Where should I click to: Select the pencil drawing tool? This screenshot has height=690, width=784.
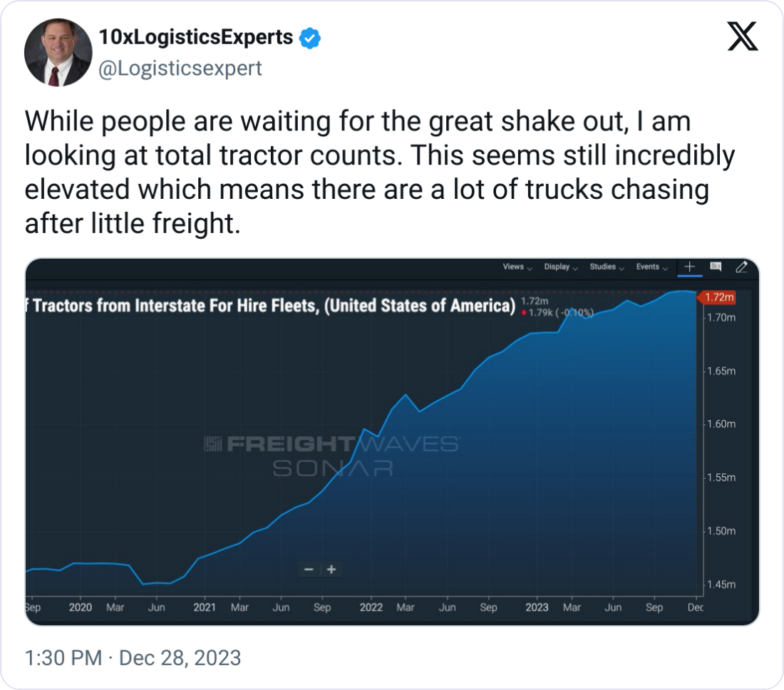coord(741,267)
